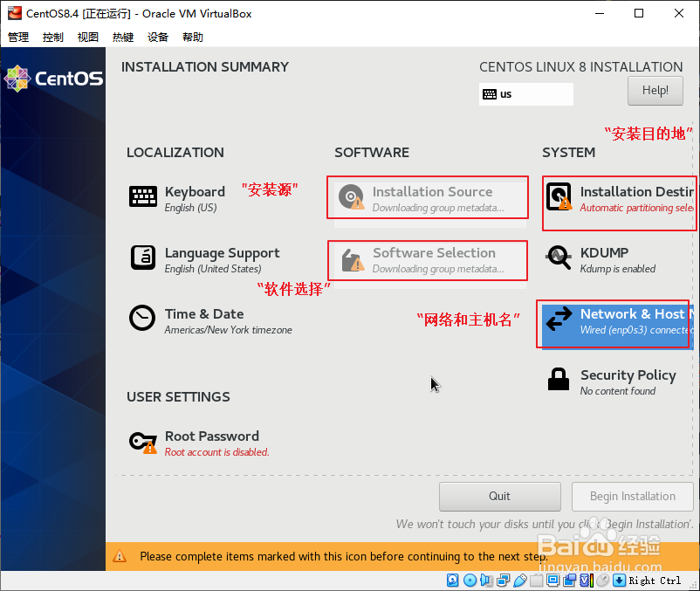This screenshot has width=700, height=591.
Task: Click mouse integration status icon
Action: pos(602,580)
